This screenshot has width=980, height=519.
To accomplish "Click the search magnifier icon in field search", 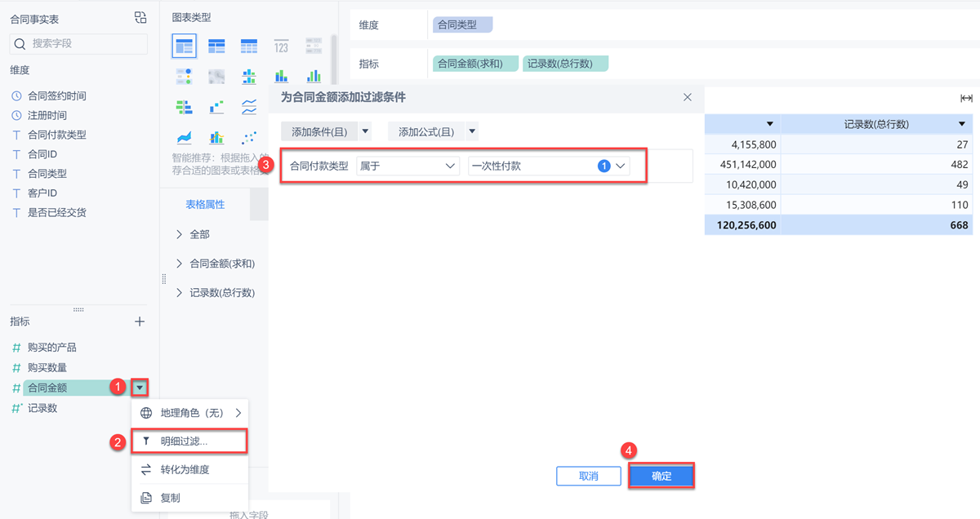I will [20, 43].
